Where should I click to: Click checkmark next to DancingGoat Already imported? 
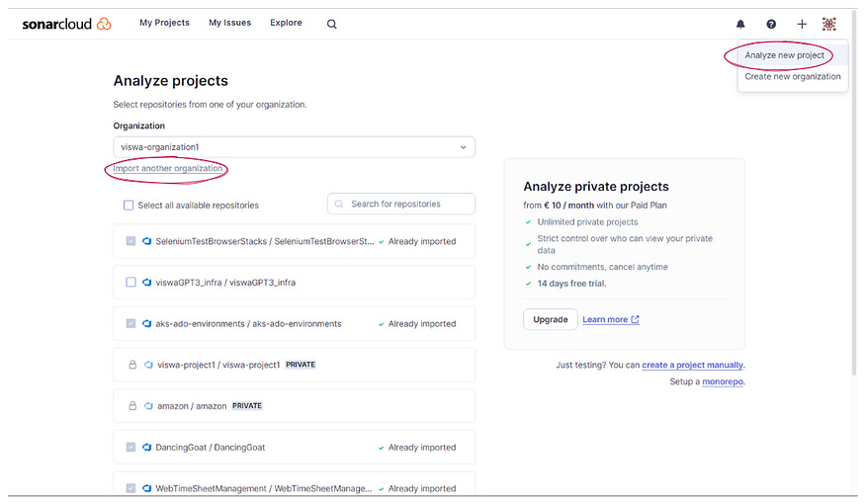[x=381, y=448]
